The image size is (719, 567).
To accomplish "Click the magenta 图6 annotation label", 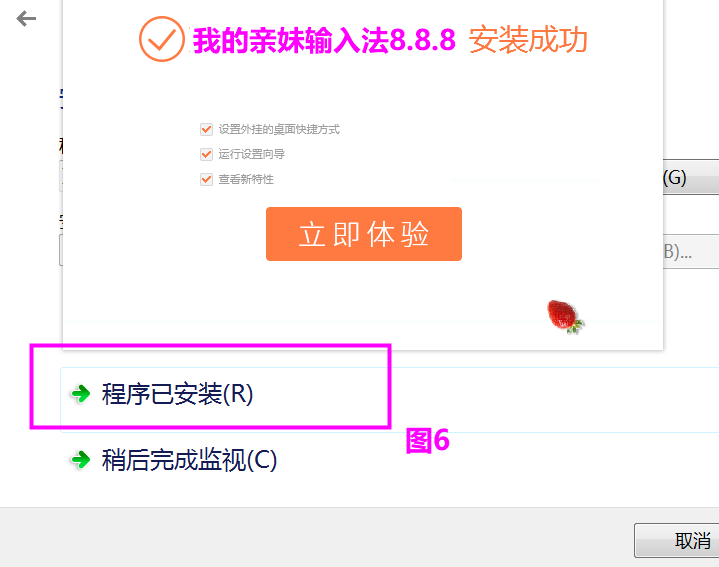I will (427, 441).
